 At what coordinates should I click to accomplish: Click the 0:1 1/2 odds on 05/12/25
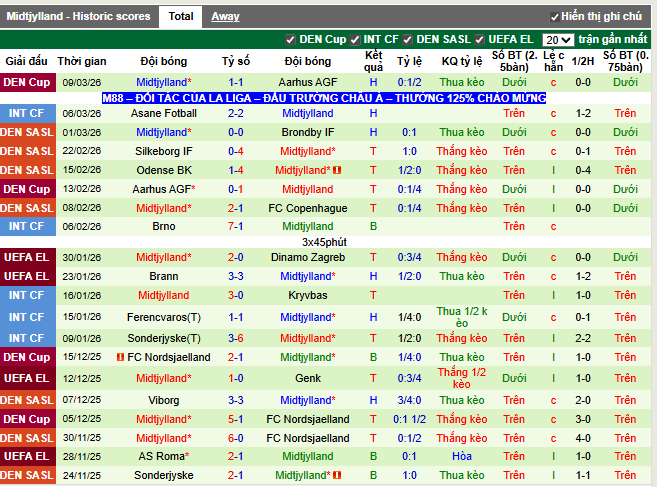[409, 419]
